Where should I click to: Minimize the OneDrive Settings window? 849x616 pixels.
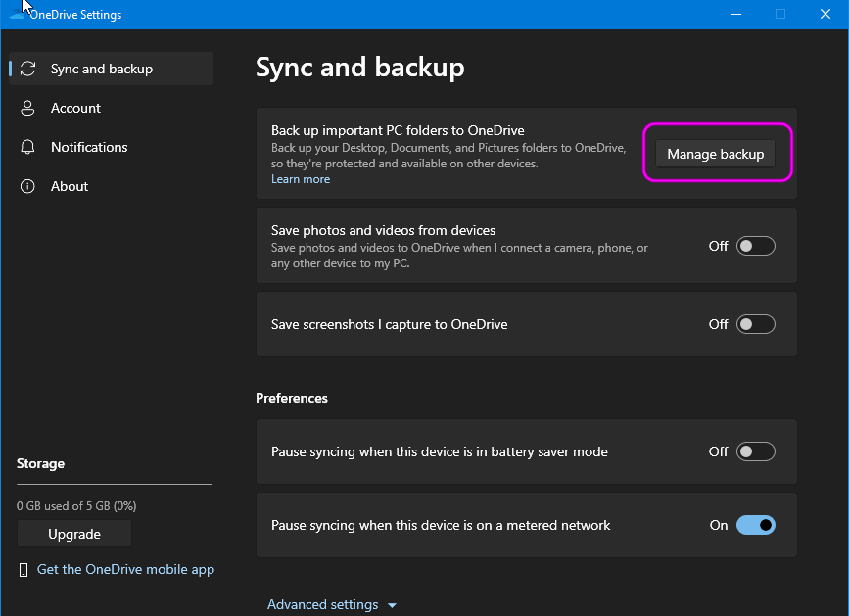(736, 14)
